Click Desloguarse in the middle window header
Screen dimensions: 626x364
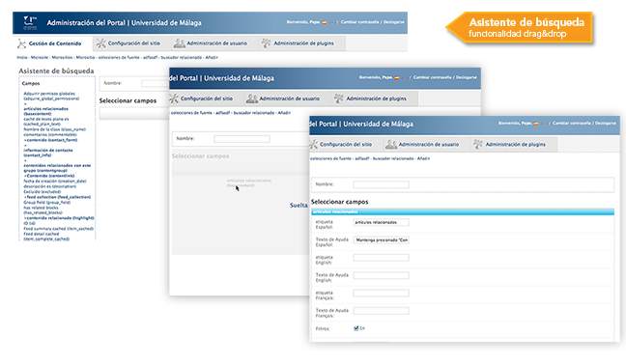tap(467, 77)
